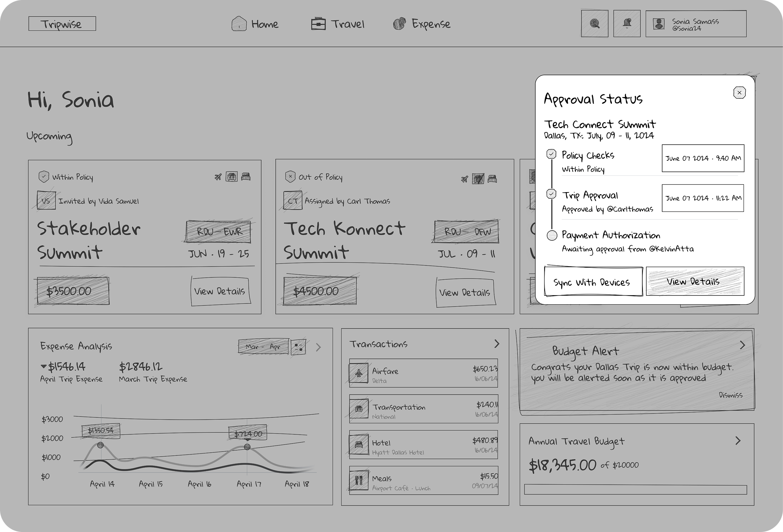The height and width of the screenshot is (532, 783).
Task: Open the notifications bell
Action: pyautogui.click(x=627, y=23)
